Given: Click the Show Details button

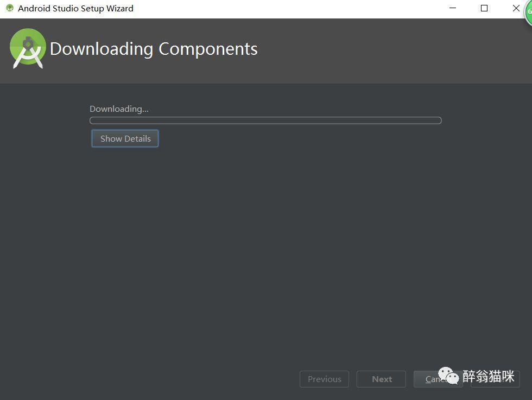Looking at the screenshot, I should pos(125,138).
